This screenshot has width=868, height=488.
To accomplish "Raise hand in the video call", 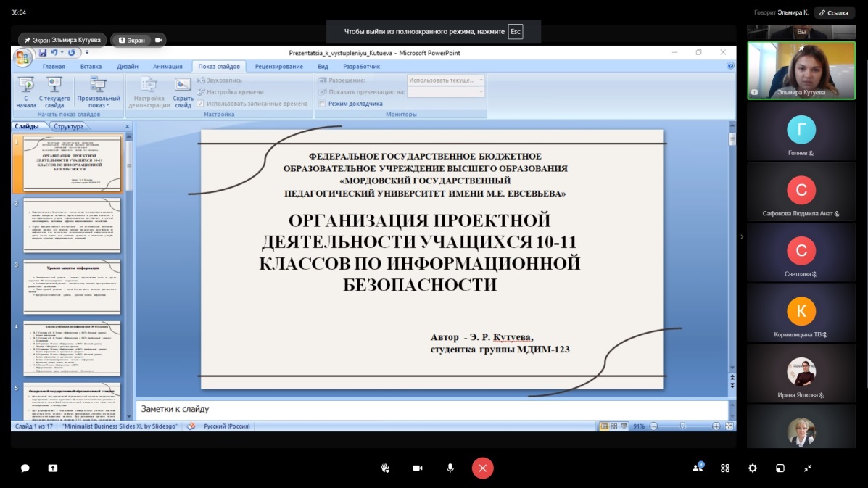I will 386,468.
